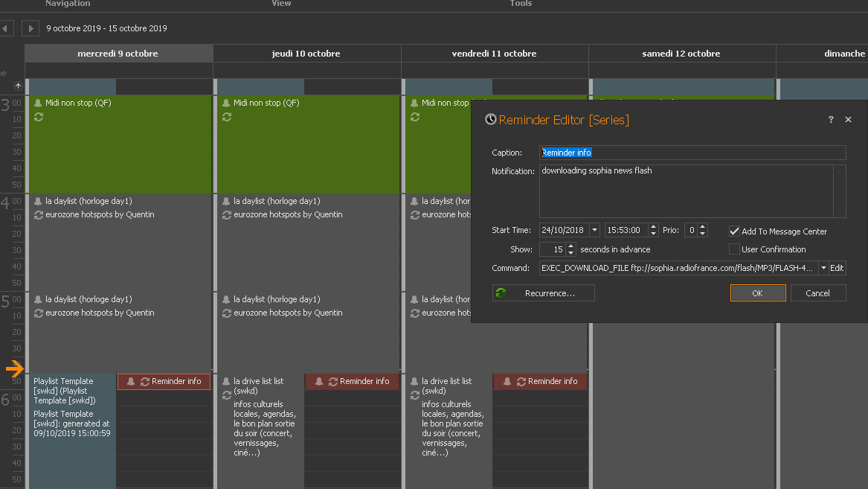
Task: Go to previous week arrow
Action: click(x=5, y=28)
